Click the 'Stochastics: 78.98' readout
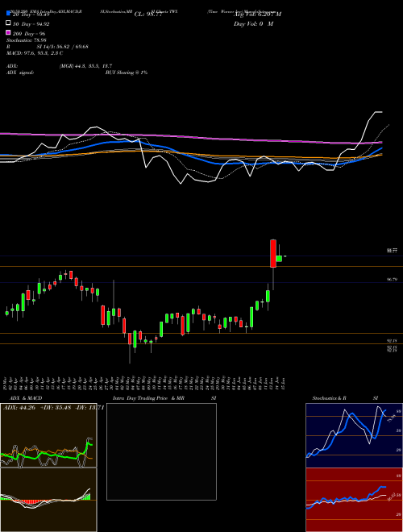This screenshot has height=532, width=403. (27, 40)
